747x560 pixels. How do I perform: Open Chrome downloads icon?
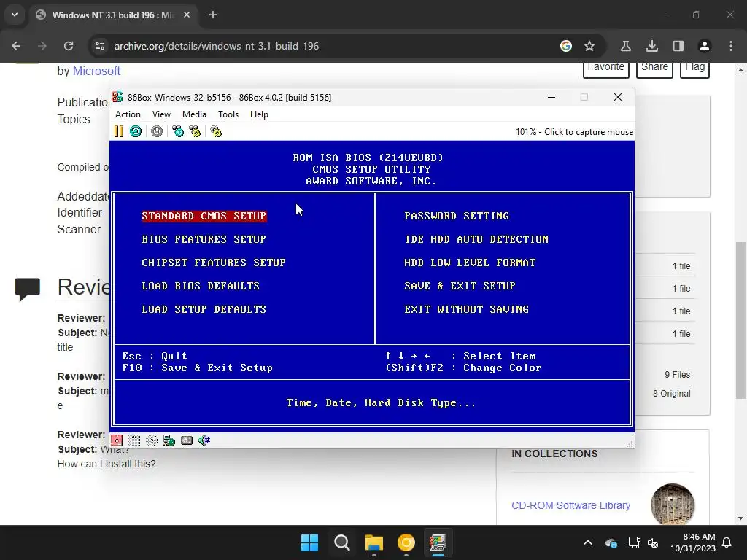651,46
